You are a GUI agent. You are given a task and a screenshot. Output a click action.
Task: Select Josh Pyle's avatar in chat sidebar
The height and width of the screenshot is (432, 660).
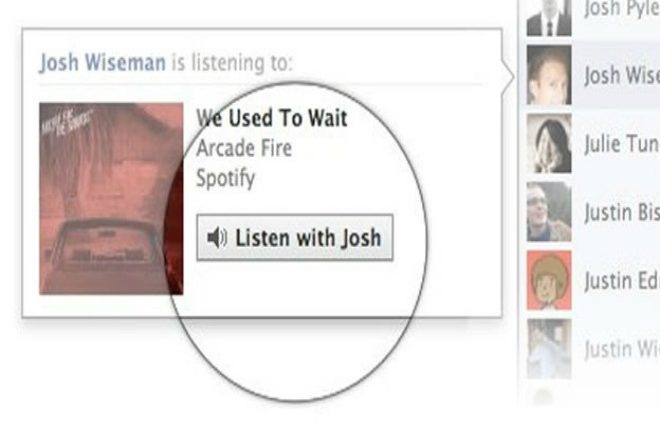(x=549, y=18)
